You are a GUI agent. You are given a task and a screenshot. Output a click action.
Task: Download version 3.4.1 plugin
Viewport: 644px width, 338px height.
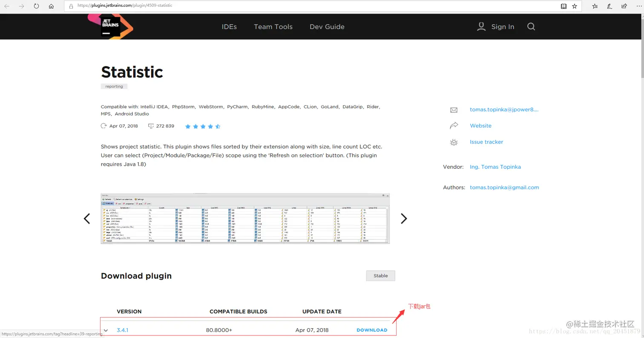[372, 330]
